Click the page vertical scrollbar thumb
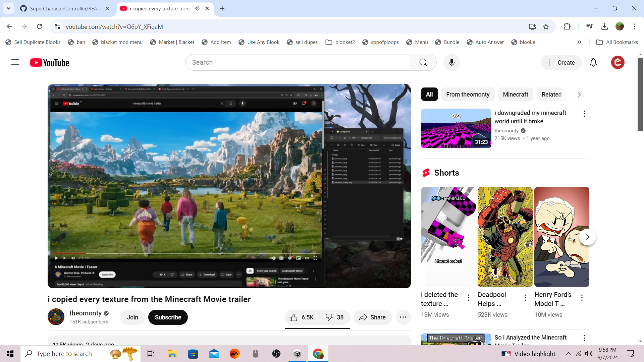The image size is (644, 362). 640,94
